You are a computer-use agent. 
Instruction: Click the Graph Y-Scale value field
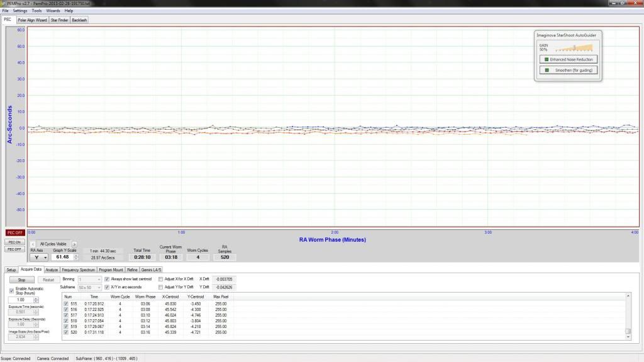click(62, 257)
